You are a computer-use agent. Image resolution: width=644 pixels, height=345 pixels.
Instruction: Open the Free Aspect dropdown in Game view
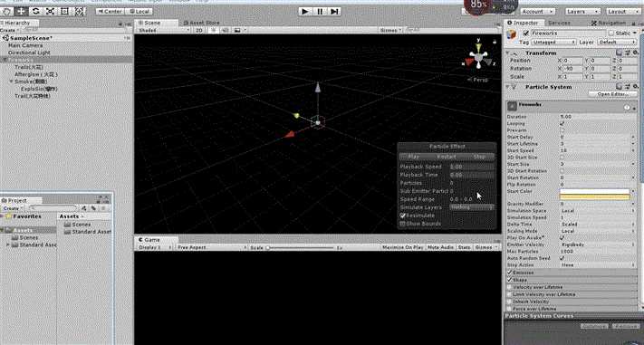coord(212,248)
